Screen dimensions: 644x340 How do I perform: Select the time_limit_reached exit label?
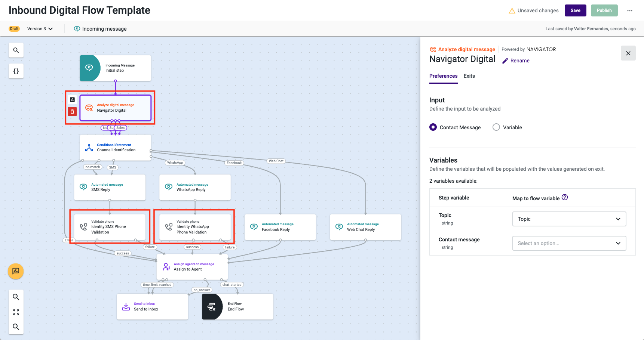(x=157, y=285)
